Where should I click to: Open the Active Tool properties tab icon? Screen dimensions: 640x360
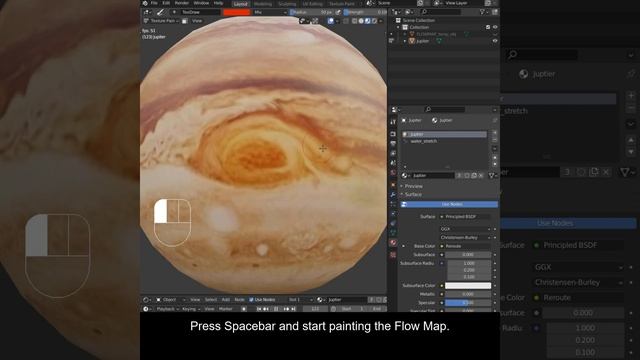point(393,122)
